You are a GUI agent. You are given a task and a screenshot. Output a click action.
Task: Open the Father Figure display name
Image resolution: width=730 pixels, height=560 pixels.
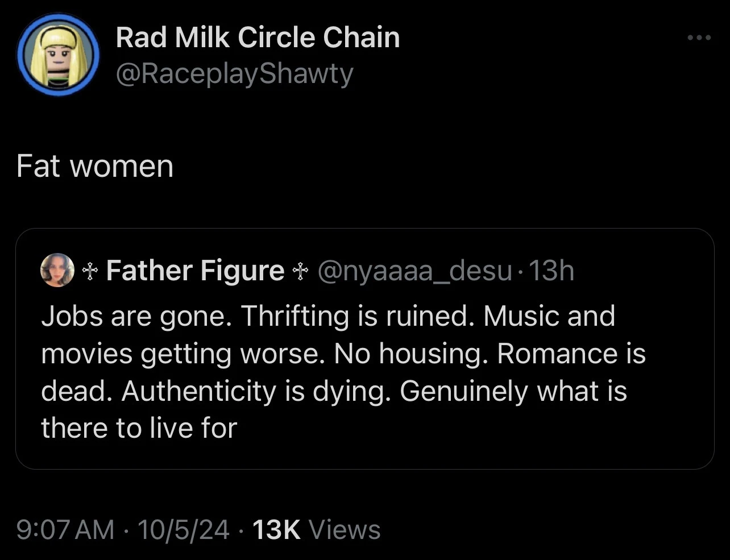[194, 271]
